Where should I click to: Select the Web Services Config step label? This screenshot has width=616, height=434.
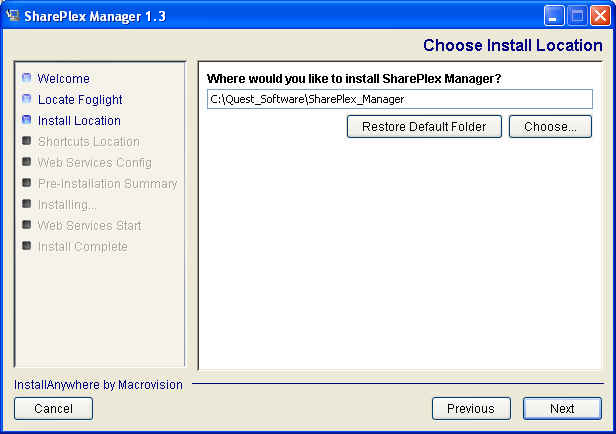pos(95,163)
